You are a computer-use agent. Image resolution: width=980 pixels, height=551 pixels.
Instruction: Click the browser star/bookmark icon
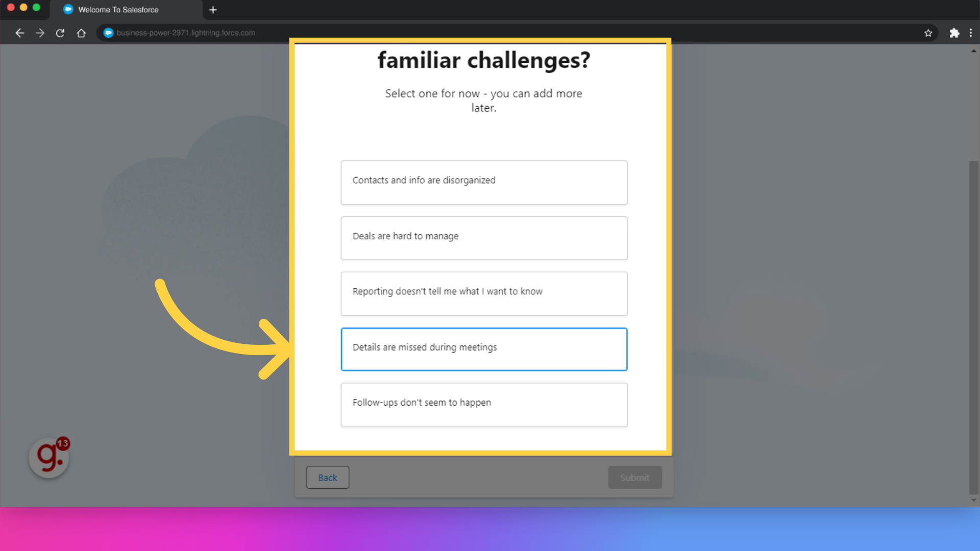929,32
